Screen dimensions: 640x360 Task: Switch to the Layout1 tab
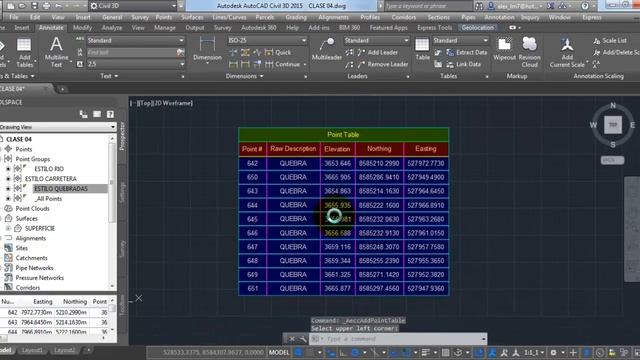(x=32, y=350)
